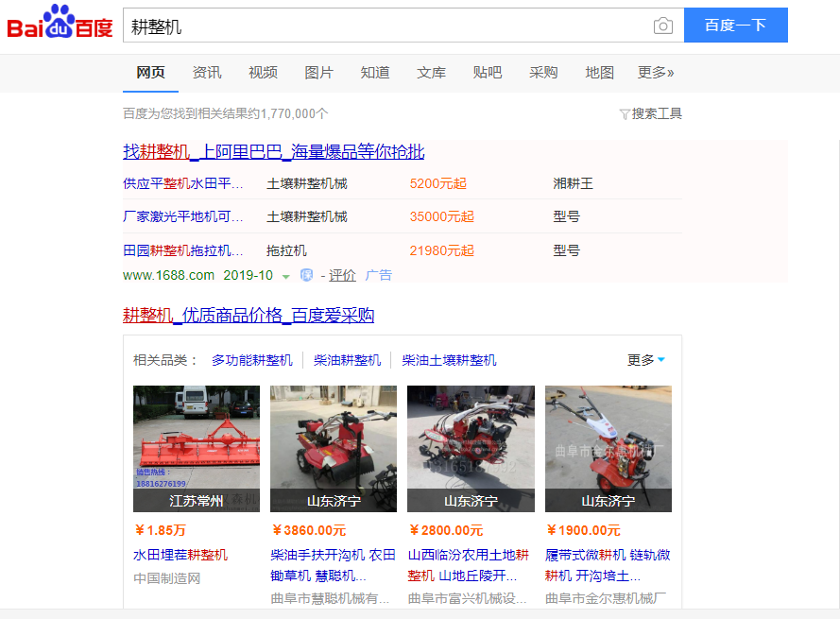The image size is (840, 619).
Task: Open the Alibaba 找耕整机 ad result title
Action: click(x=273, y=152)
